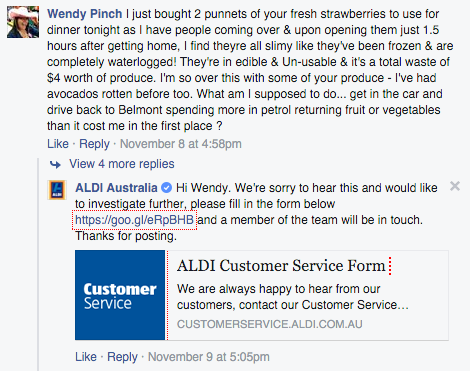
Task: Click the reply arrow icon beside more replies
Action: click(x=55, y=164)
